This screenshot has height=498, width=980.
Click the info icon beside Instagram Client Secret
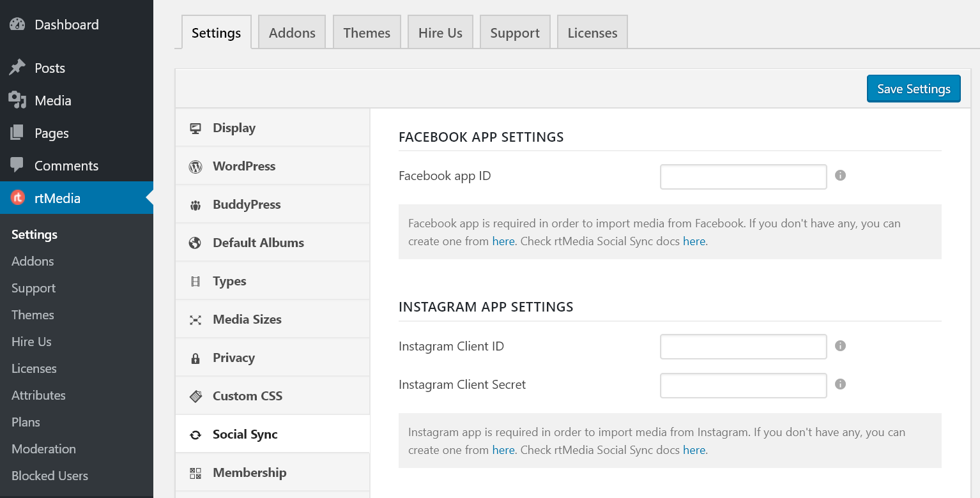[x=840, y=384]
